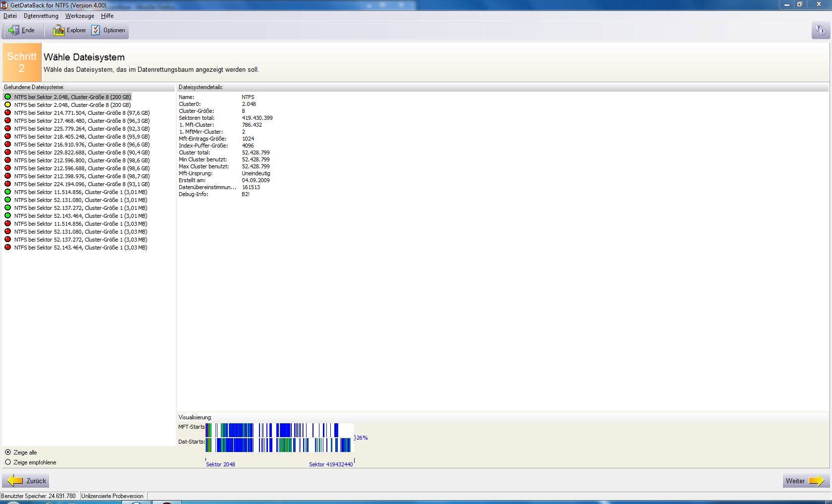The width and height of the screenshot is (832, 504).
Task: Click the MFT-Starts visualization bar
Action: point(280,430)
